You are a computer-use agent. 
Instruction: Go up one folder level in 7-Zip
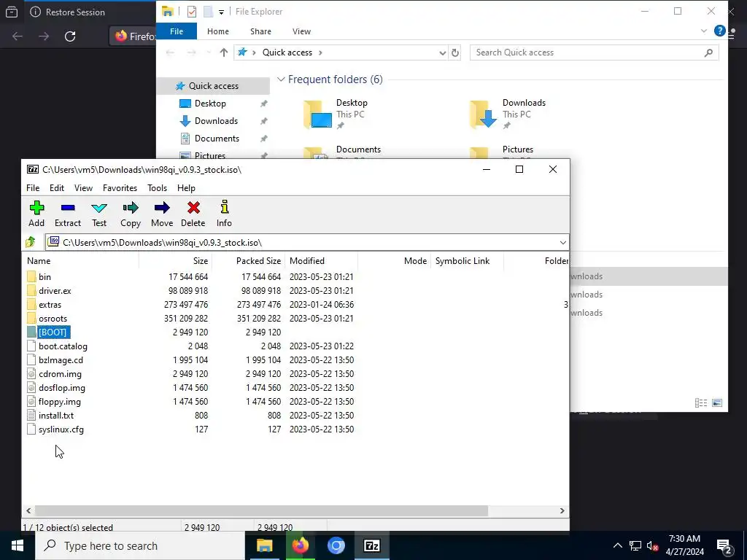31,242
